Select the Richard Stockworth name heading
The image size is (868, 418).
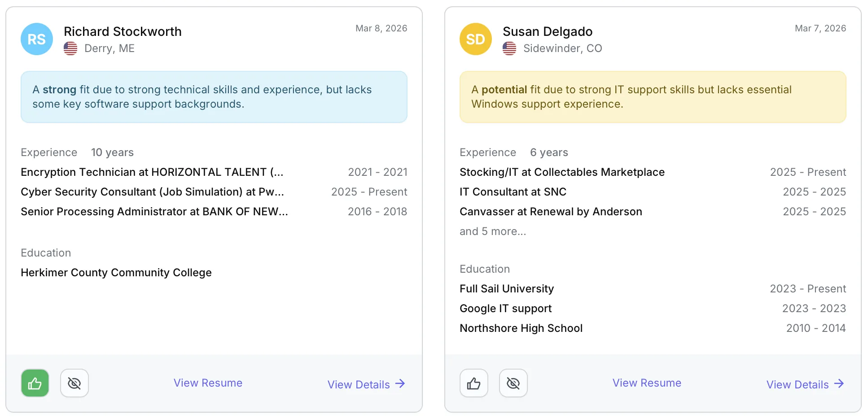coord(123,31)
